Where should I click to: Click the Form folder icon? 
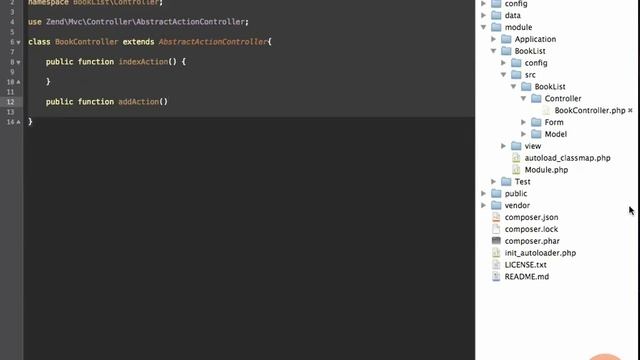click(x=536, y=122)
